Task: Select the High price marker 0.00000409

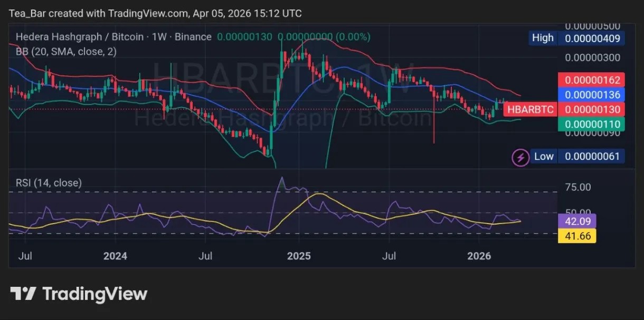Action: pos(592,38)
